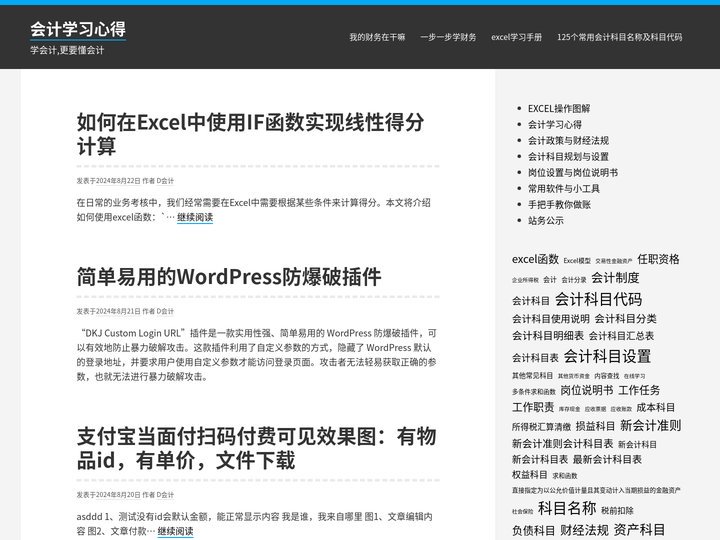Select the Excel模型 tag
The image size is (720, 540).
(577, 261)
